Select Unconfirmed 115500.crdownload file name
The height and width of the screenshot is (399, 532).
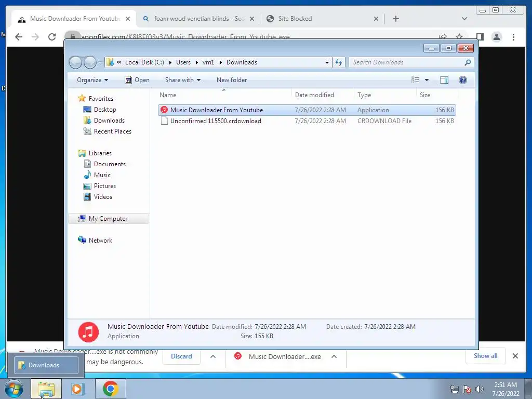click(x=216, y=121)
